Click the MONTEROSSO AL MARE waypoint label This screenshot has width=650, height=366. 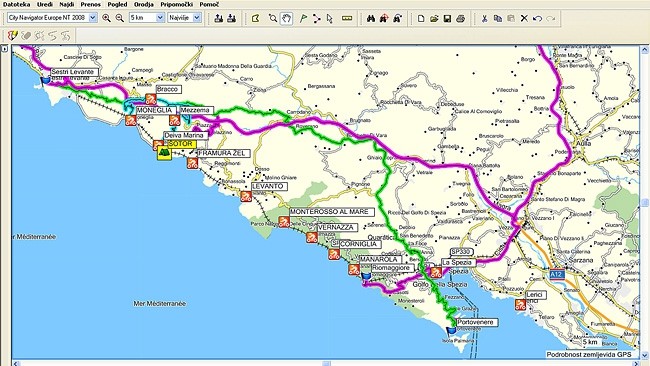332,212
